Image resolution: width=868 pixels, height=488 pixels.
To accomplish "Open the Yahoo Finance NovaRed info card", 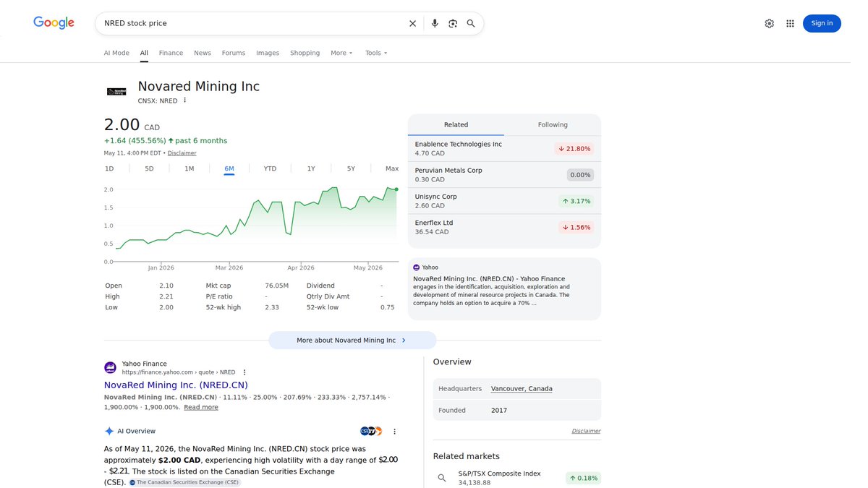I will (x=504, y=288).
